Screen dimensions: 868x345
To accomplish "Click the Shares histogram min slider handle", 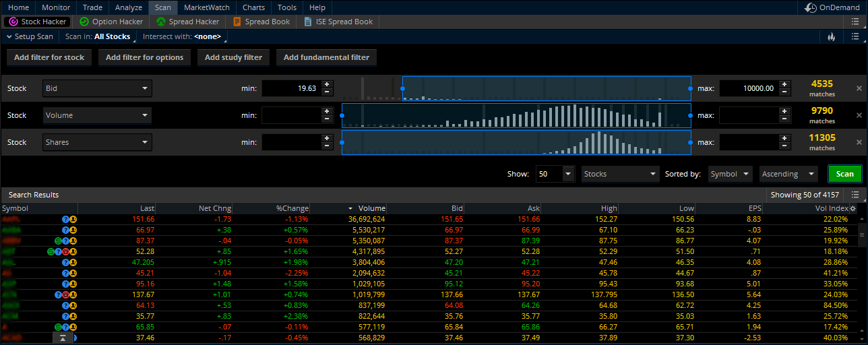I will pos(342,142).
